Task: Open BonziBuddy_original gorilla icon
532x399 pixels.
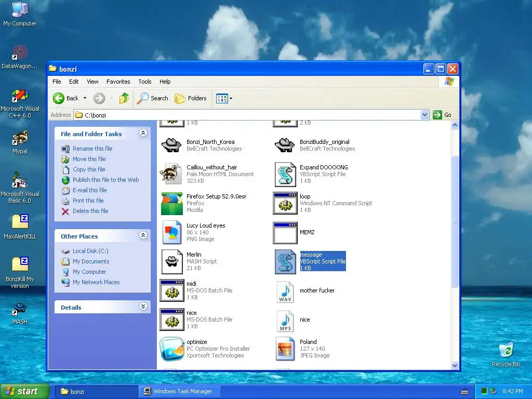Action: [285, 145]
